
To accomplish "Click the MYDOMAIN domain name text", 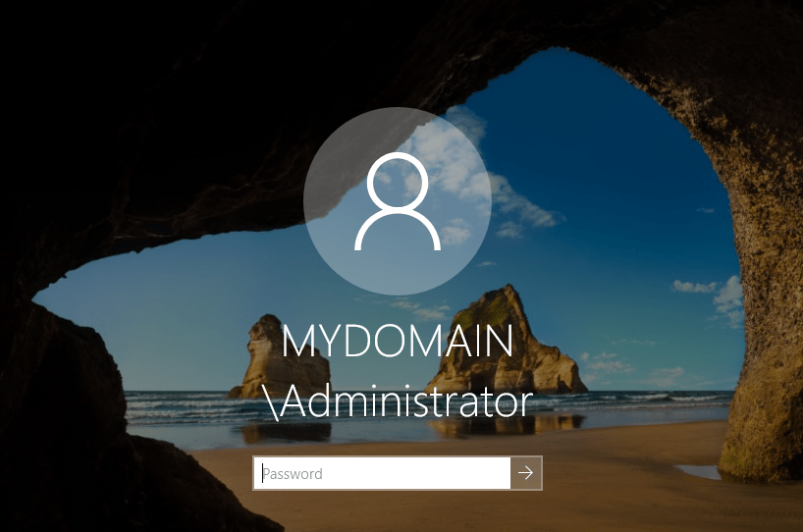I will [x=397, y=342].
